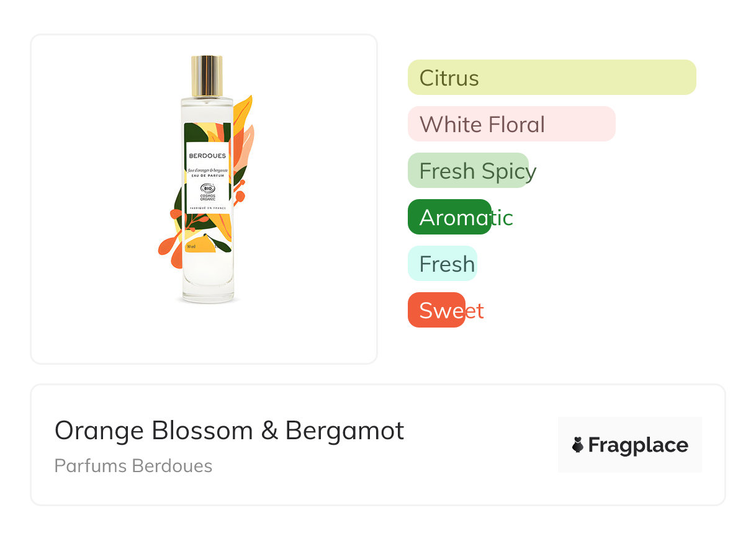Click the Eau de Parfum label text
756x536 pixels.
207,176
